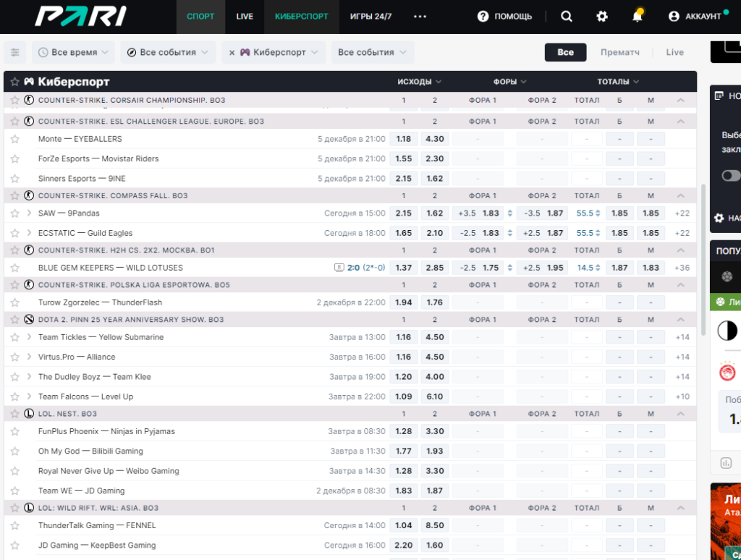Viewport: 741px width, 560px height.
Task: Open the settings gear in header
Action: (601, 17)
